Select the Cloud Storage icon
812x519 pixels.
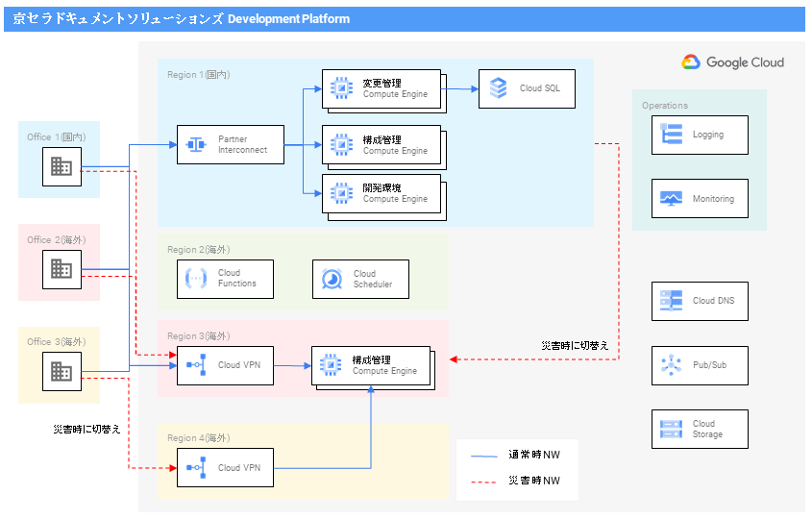pyautogui.click(x=671, y=429)
